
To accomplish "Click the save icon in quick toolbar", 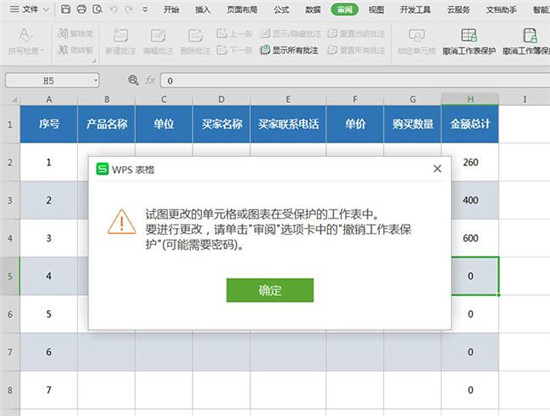I will tap(66, 9).
